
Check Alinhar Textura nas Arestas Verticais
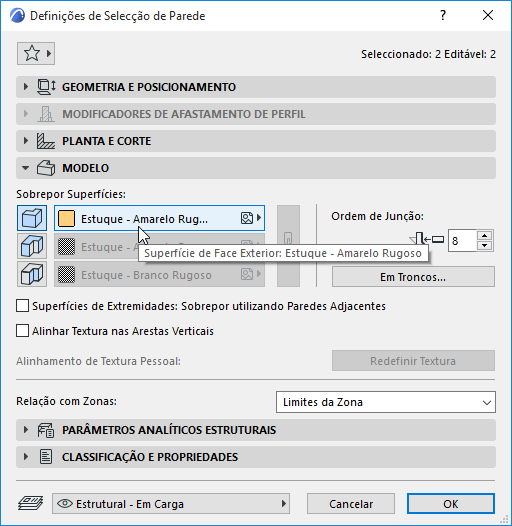pyautogui.click(x=22, y=331)
